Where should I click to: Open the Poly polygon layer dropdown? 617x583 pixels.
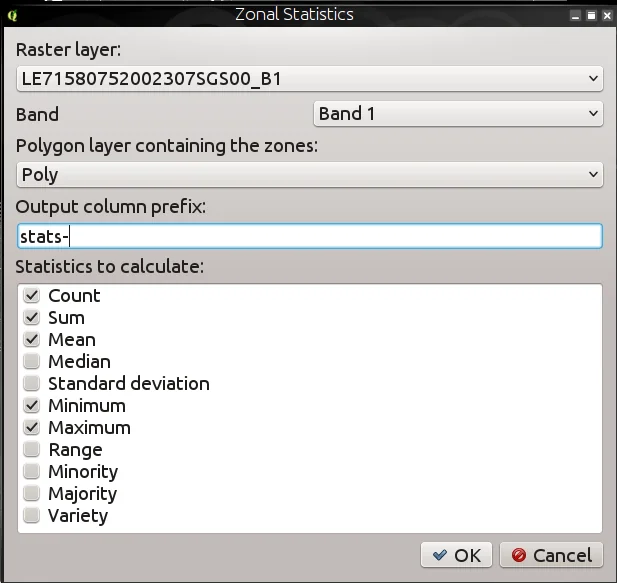pos(310,174)
